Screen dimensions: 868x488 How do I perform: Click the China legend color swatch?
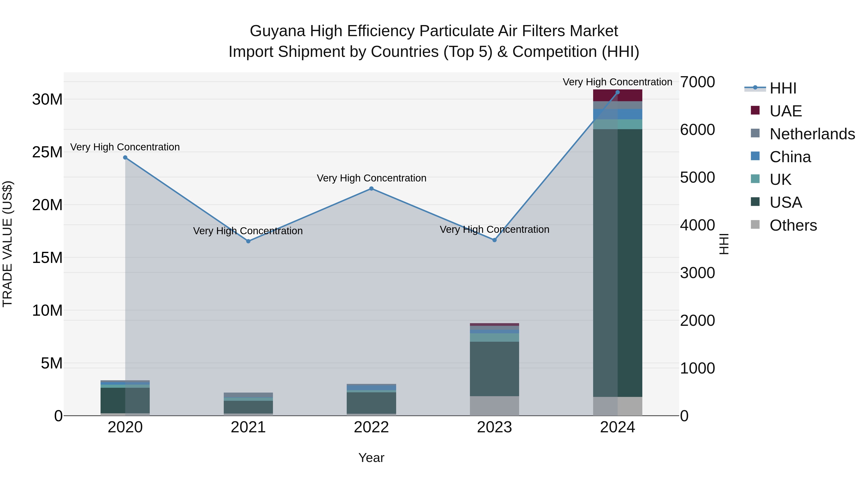(x=755, y=156)
